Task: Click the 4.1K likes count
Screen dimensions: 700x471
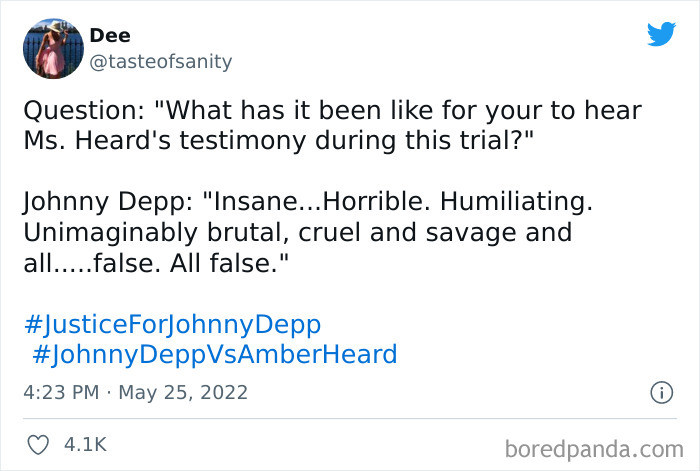Action: click(x=85, y=445)
